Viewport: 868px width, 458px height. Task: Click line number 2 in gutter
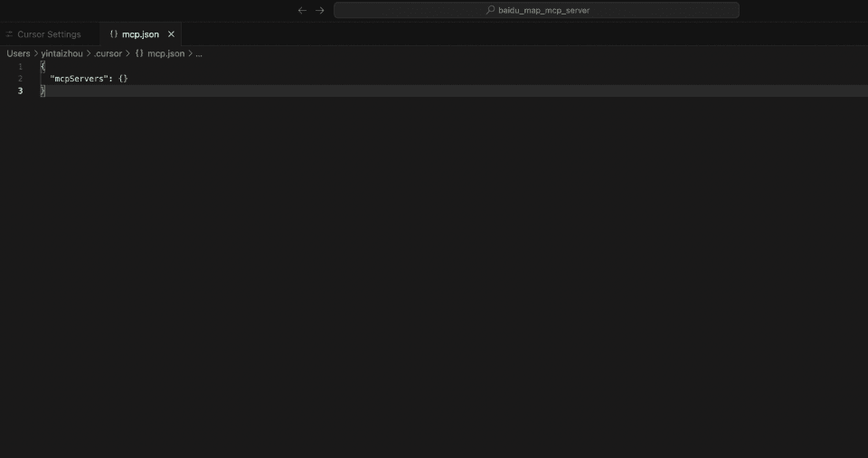(21, 79)
